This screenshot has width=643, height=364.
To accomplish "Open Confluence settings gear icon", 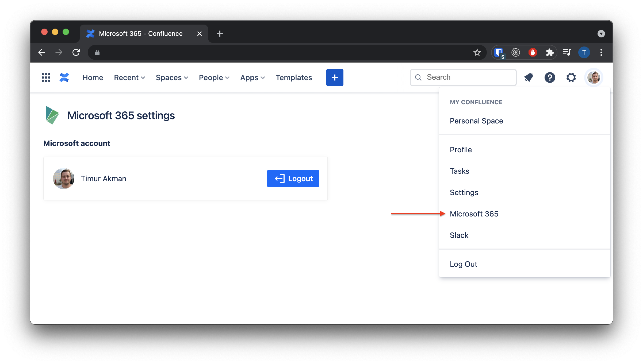I will tap(571, 78).
